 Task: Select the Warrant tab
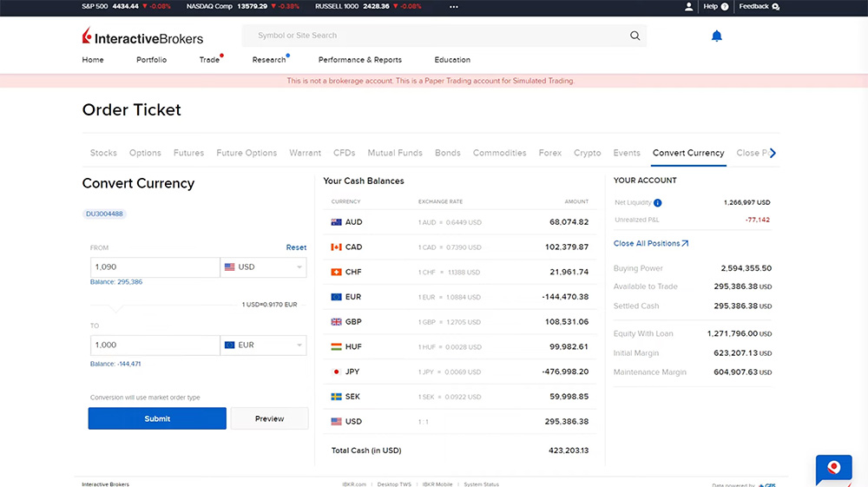[305, 153]
